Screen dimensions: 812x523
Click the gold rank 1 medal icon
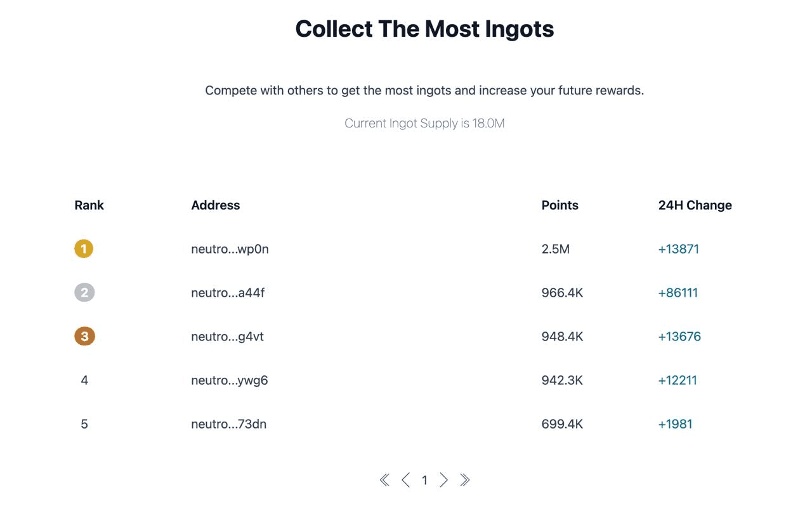pos(84,249)
